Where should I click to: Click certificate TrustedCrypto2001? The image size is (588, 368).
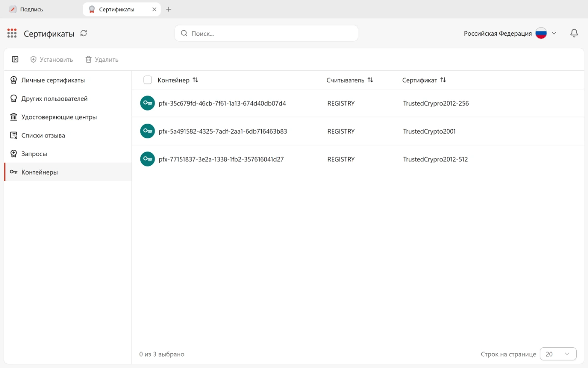429,131
